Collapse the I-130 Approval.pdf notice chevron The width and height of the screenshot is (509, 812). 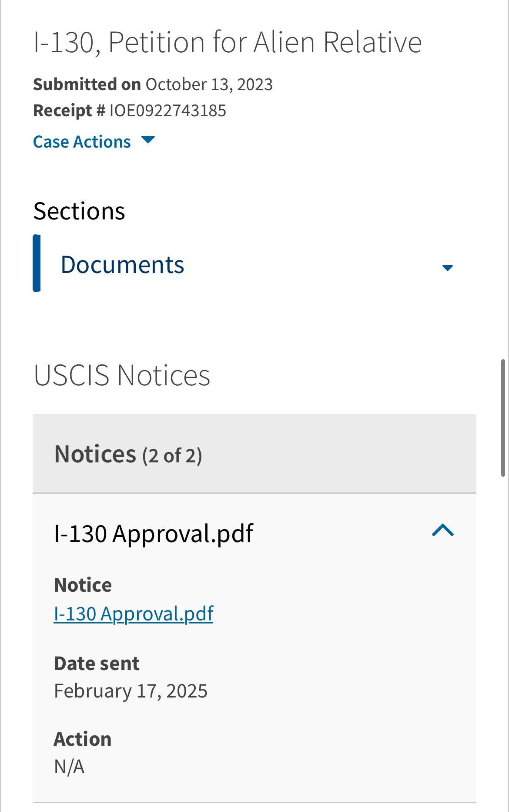[443, 530]
